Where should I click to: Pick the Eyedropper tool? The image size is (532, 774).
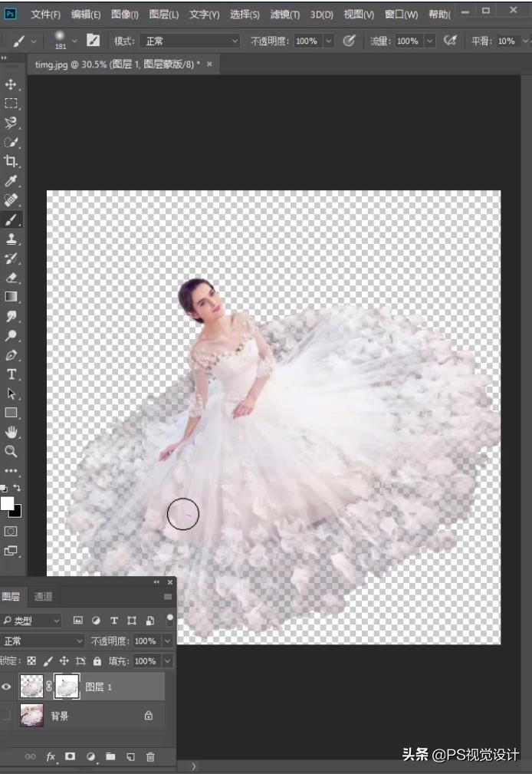pyautogui.click(x=11, y=181)
